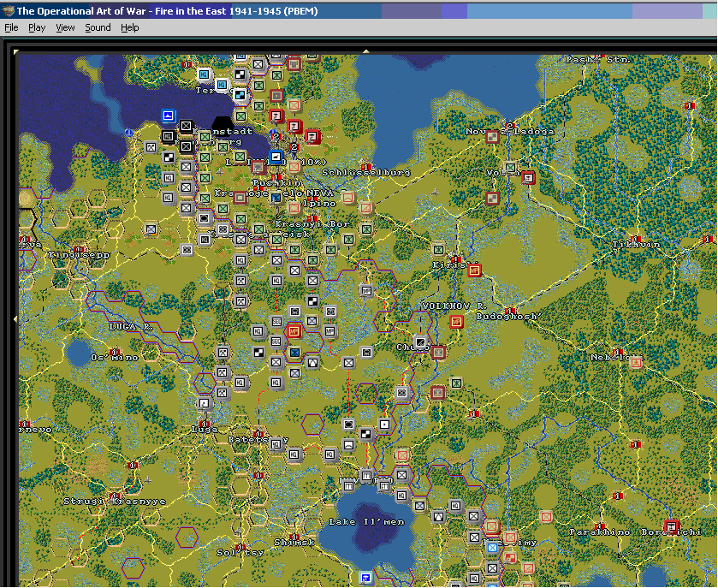Screen dimensions: 718x588
Task: Select isolated tan counter northeast of Kingisepp
Action: [151, 229]
